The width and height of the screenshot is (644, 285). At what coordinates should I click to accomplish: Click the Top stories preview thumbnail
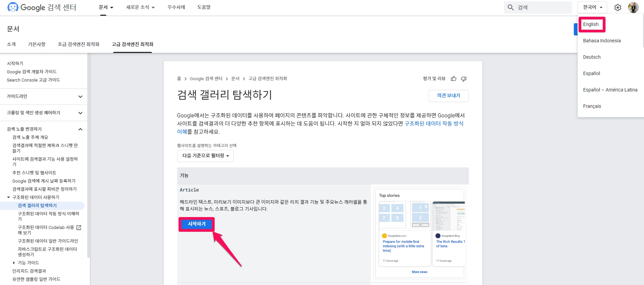point(420,233)
